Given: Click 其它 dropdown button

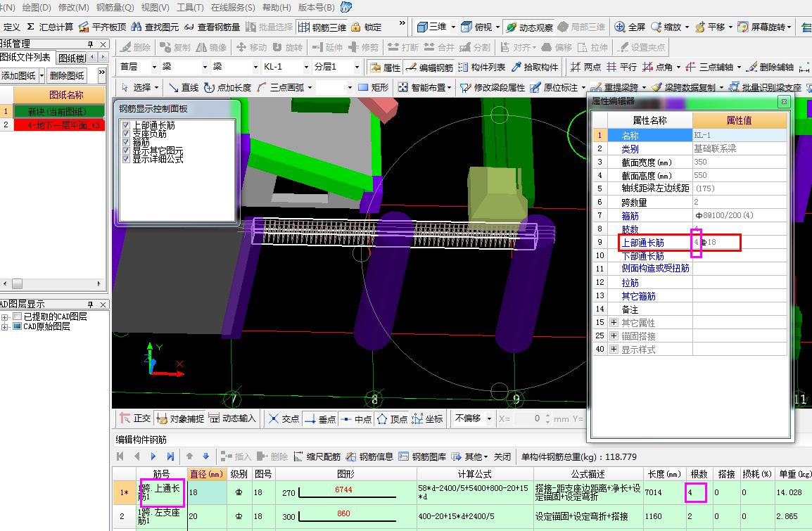Looking at the screenshot, I should pyautogui.click(x=470, y=456).
